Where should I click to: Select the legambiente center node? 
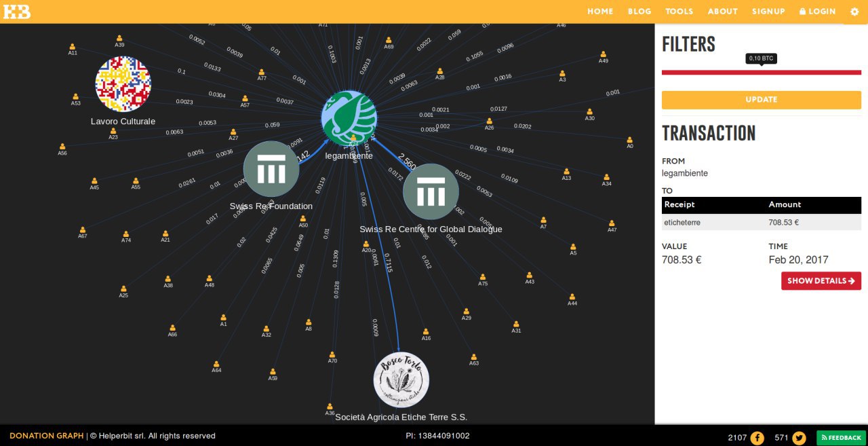[349, 118]
